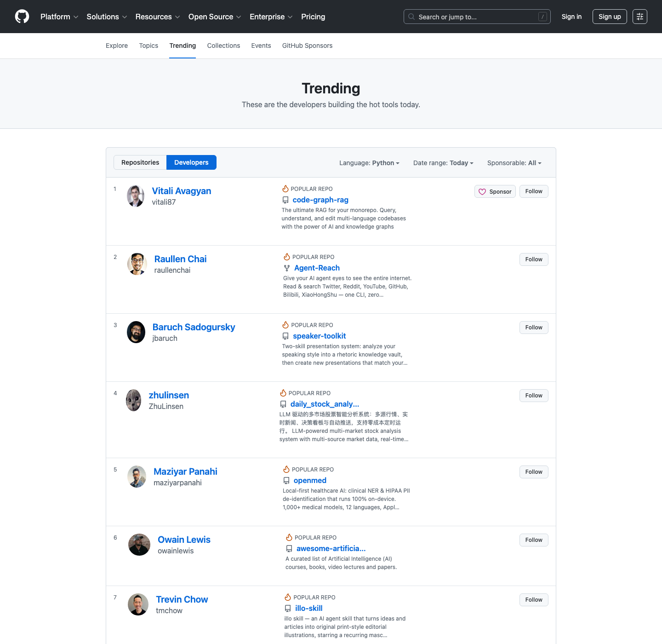Open the GitHub home logo
662x644 pixels.
click(x=22, y=17)
